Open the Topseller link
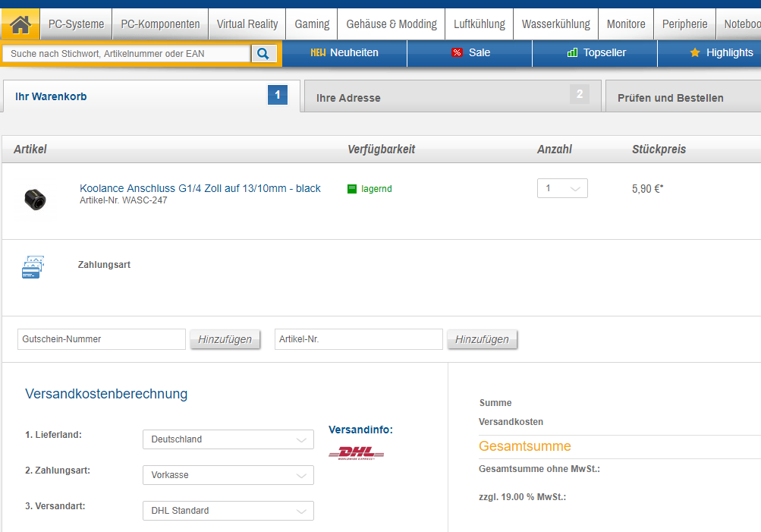Image resolution: width=761 pixels, height=532 pixels. tap(604, 52)
